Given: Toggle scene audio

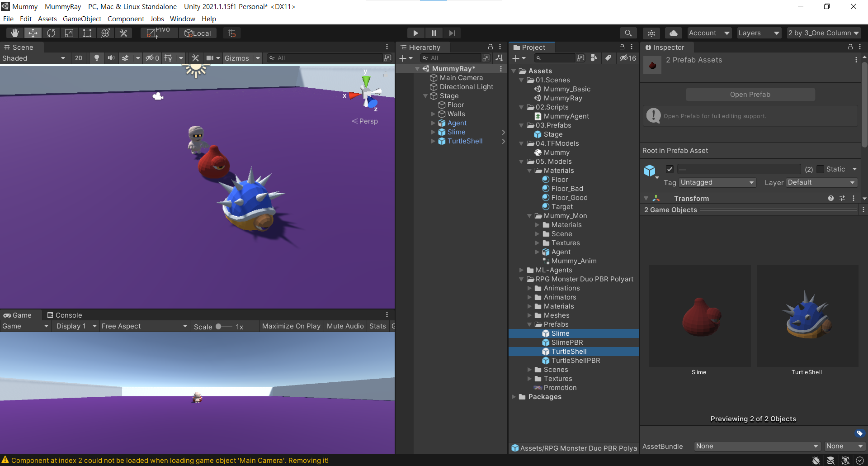Looking at the screenshot, I should pos(111,58).
